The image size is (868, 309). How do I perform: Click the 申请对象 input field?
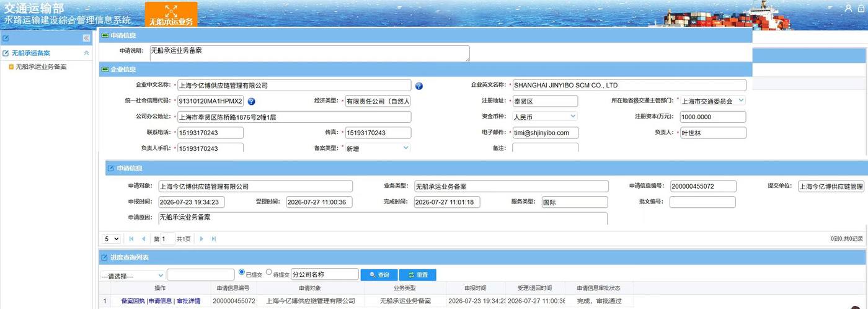[x=255, y=186]
